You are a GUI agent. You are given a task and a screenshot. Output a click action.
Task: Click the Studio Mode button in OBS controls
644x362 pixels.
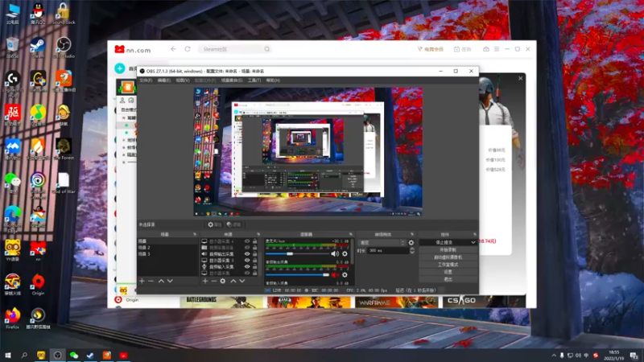click(x=448, y=265)
